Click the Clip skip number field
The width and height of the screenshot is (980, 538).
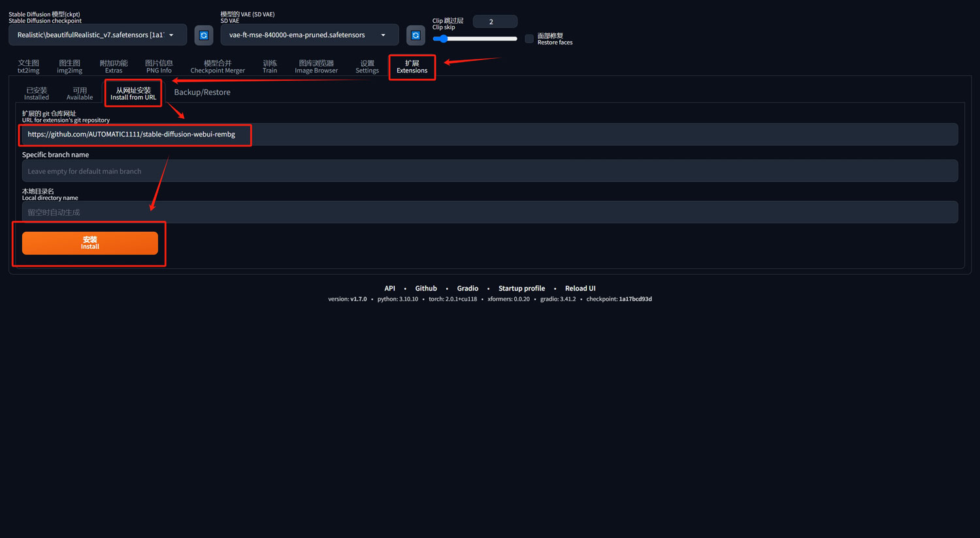point(495,22)
